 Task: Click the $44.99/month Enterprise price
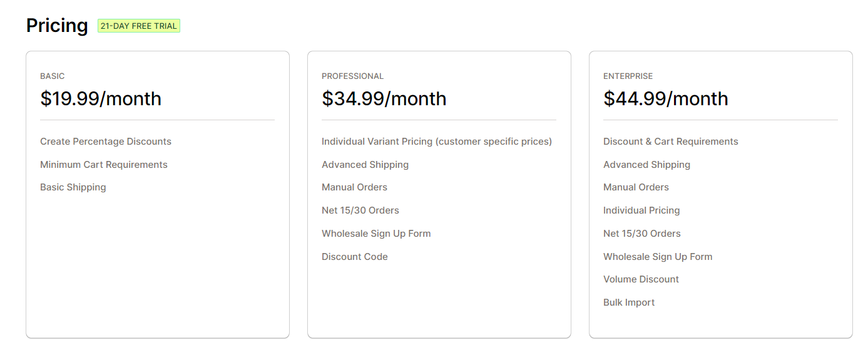pyautogui.click(x=666, y=98)
